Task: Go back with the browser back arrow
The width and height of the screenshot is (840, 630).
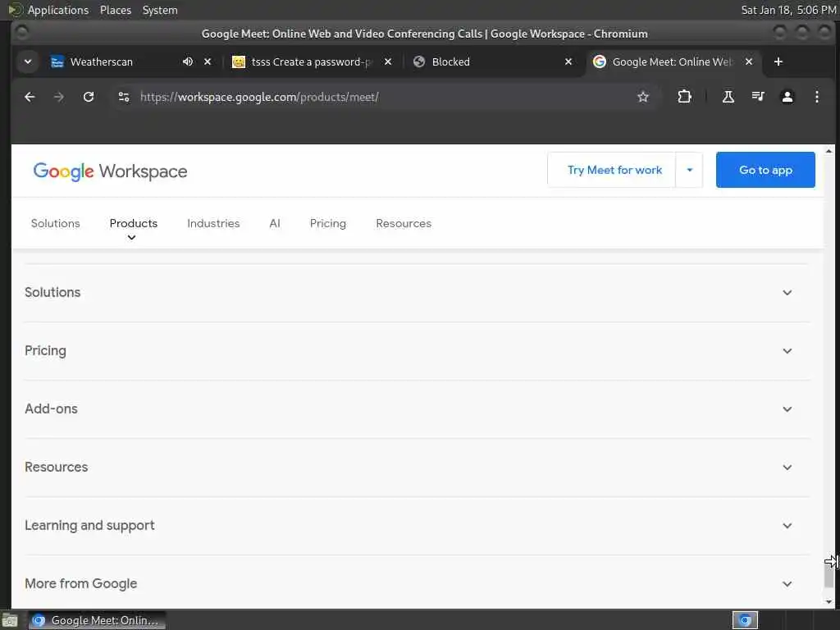Action: click(x=30, y=97)
